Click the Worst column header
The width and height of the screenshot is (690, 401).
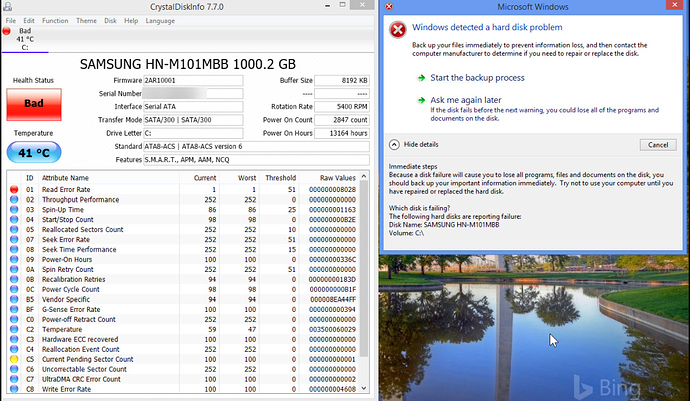[x=247, y=178]
